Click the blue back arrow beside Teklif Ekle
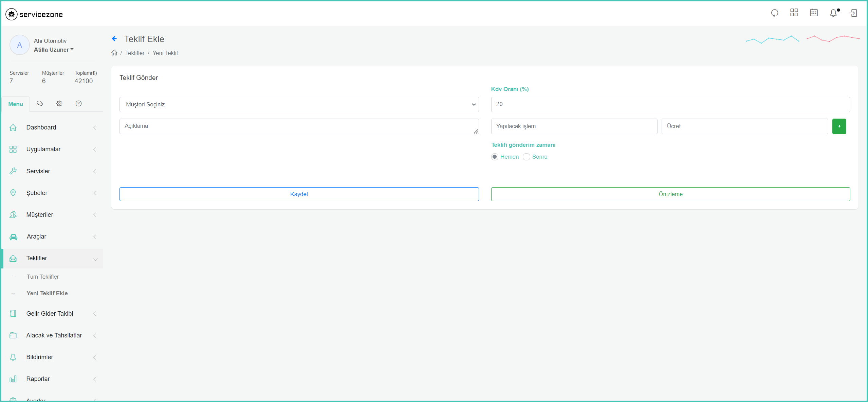Screen dimensions: 868x402 tap(114, 39)
